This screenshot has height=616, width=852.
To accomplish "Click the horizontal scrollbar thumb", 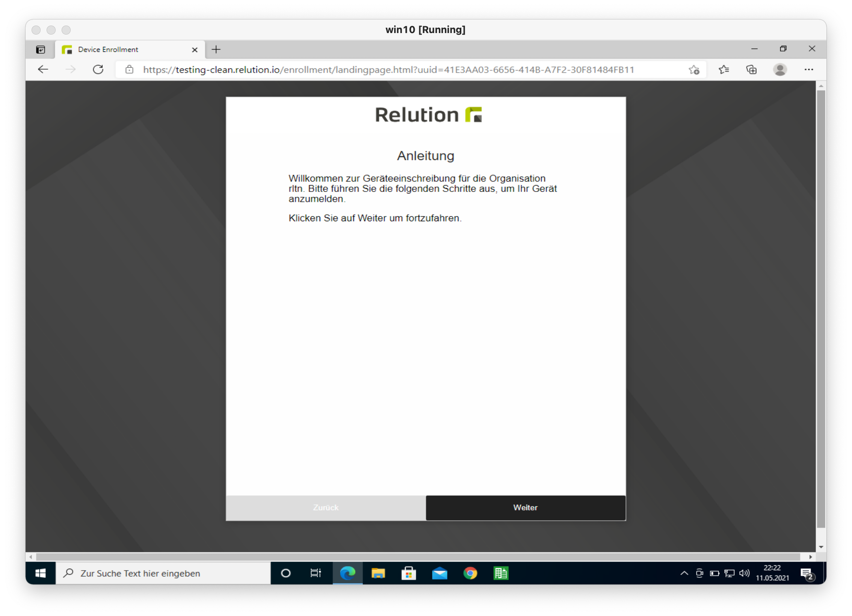I will coord(418,557).
